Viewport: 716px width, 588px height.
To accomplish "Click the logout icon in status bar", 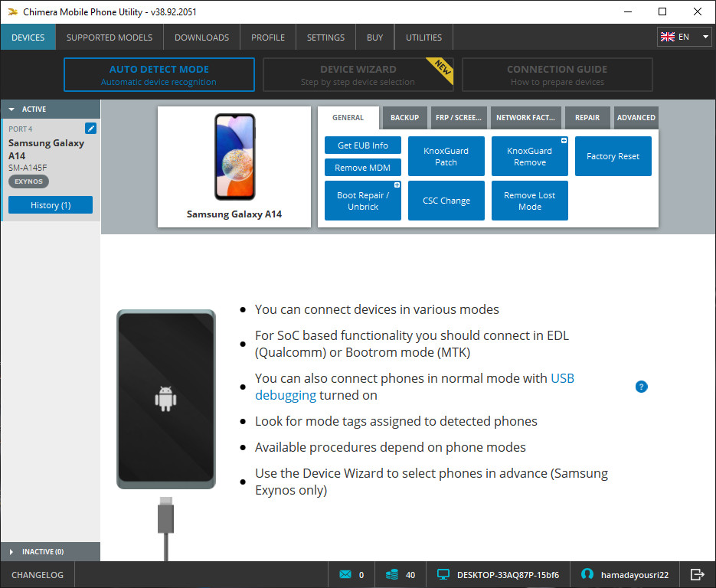I will 698,574.
